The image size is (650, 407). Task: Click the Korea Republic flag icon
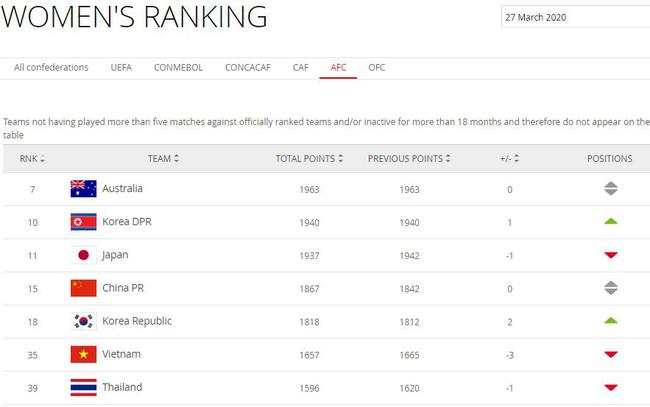[x=83, y=321]
